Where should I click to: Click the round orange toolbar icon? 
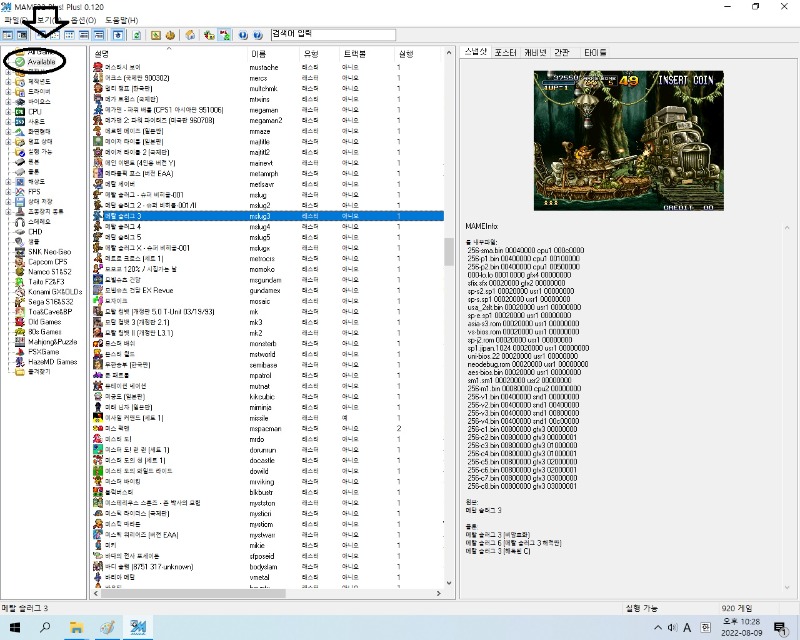point(170,35)
